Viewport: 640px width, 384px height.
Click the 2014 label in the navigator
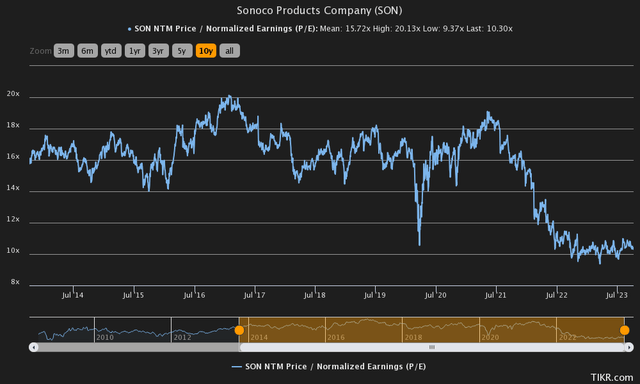pyautogui.click(x=259, y=337)
